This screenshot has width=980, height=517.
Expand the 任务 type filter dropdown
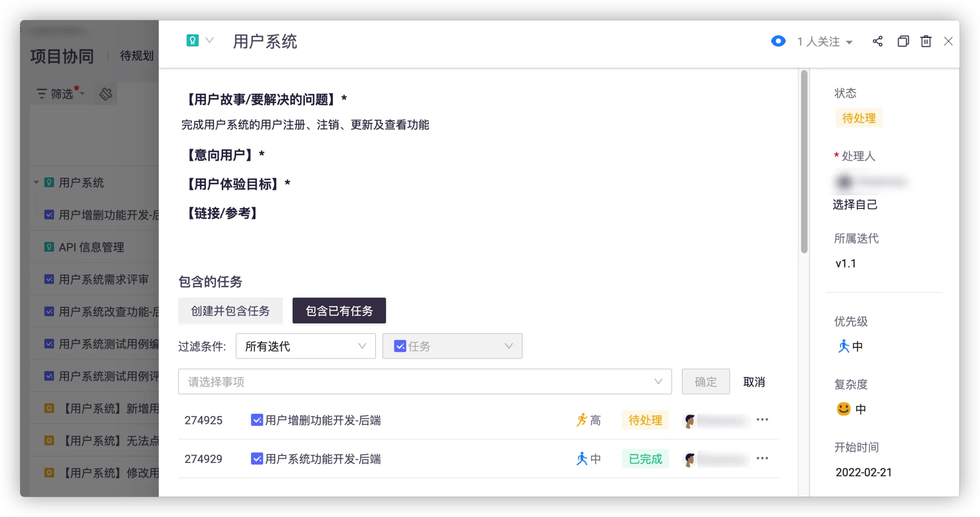[452, 346]
